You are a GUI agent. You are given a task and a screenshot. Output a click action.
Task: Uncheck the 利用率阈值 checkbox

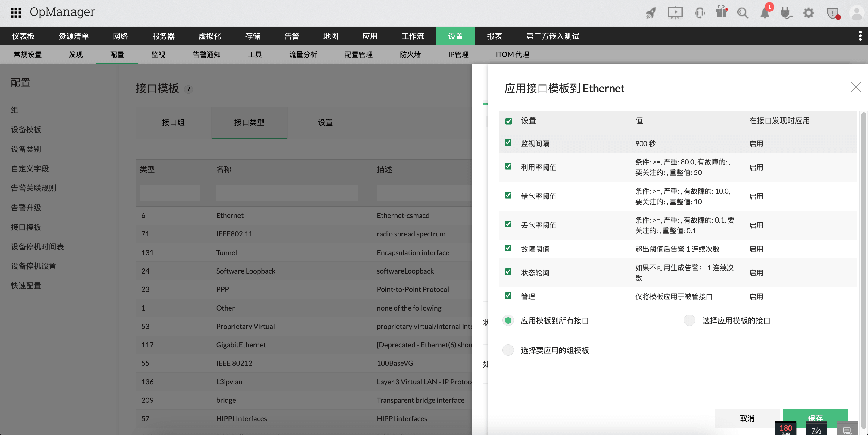pos(508,167)
